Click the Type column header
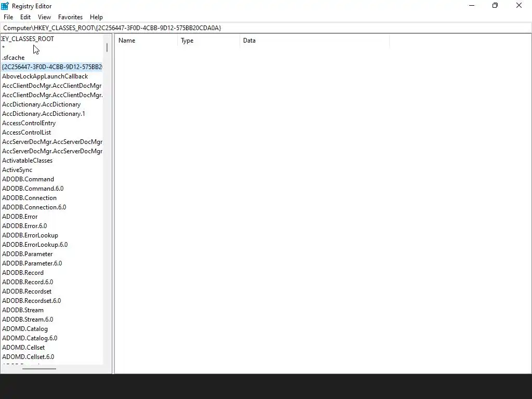532x399 pixels. coord(208,41)
